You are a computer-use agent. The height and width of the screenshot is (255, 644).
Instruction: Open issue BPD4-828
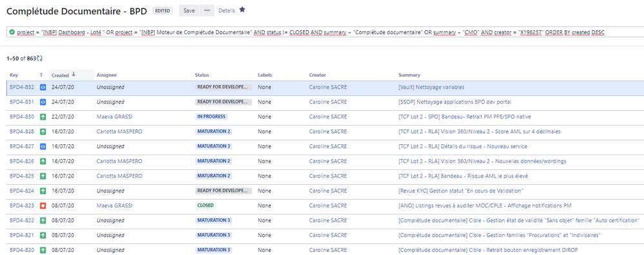click(x=22, y=131)
